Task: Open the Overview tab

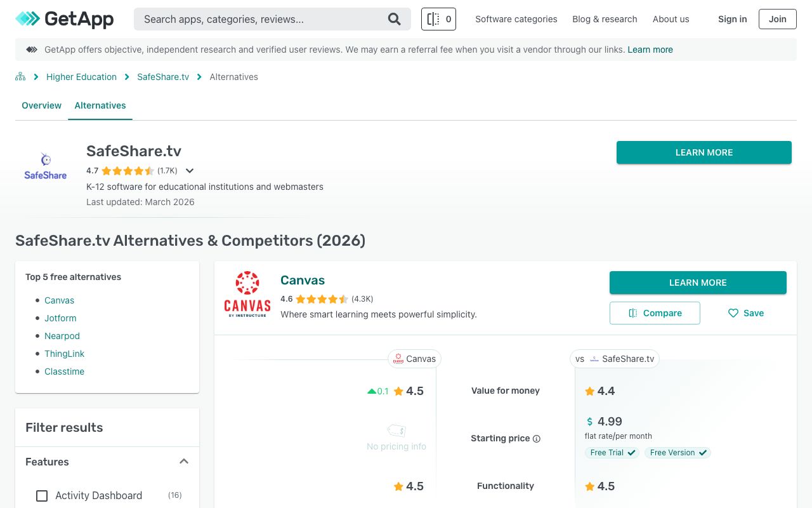Action: [x=42, y=105]
